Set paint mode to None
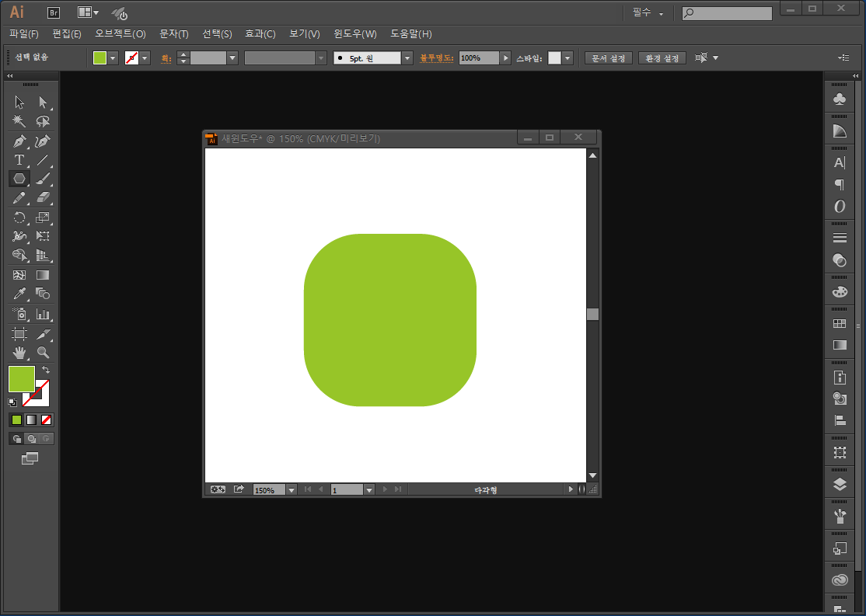Screen dimensions: 866x616 point(47,420)
